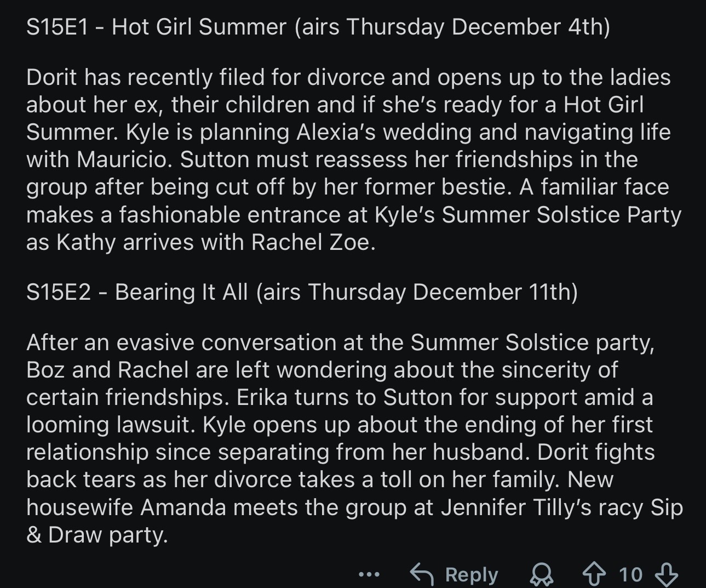Click 'Boz and Rachel' in the second synopsis

pos(107,370)
